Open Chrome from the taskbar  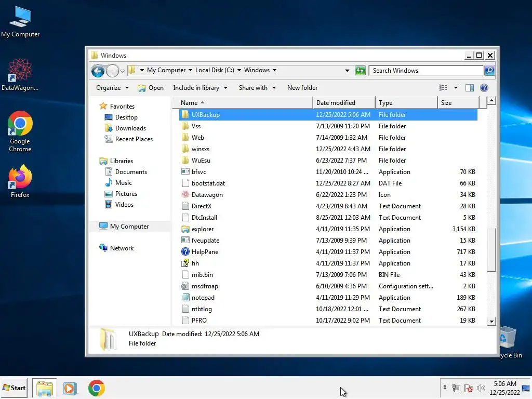point(96,388)
